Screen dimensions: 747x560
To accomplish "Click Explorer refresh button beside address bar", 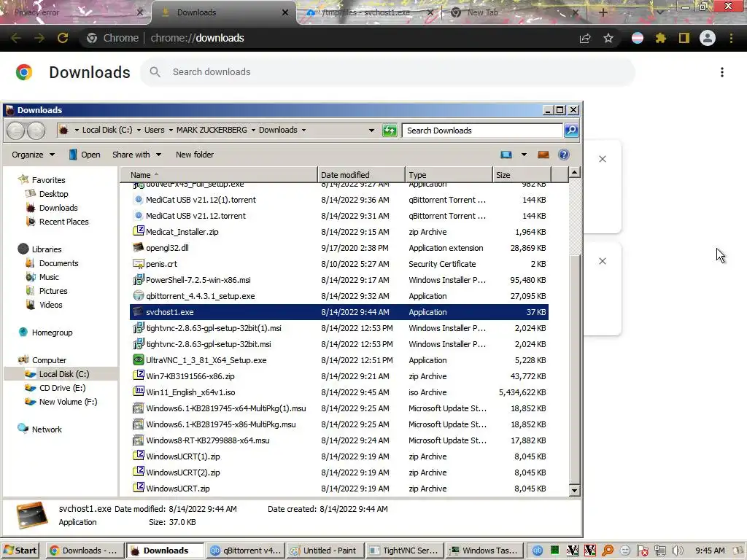I will coord(390,130).
